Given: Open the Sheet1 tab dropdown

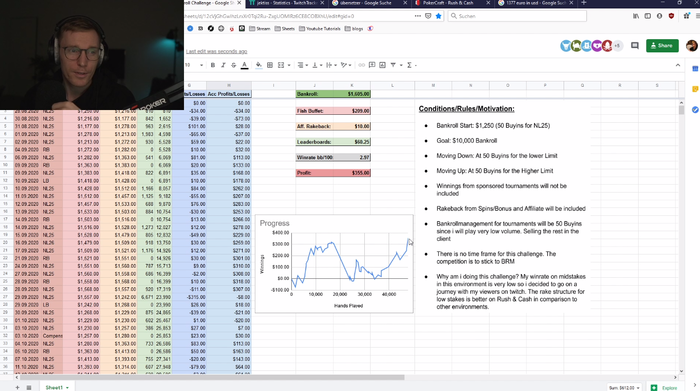Looking at the screenshot, I should coord(67,387).
